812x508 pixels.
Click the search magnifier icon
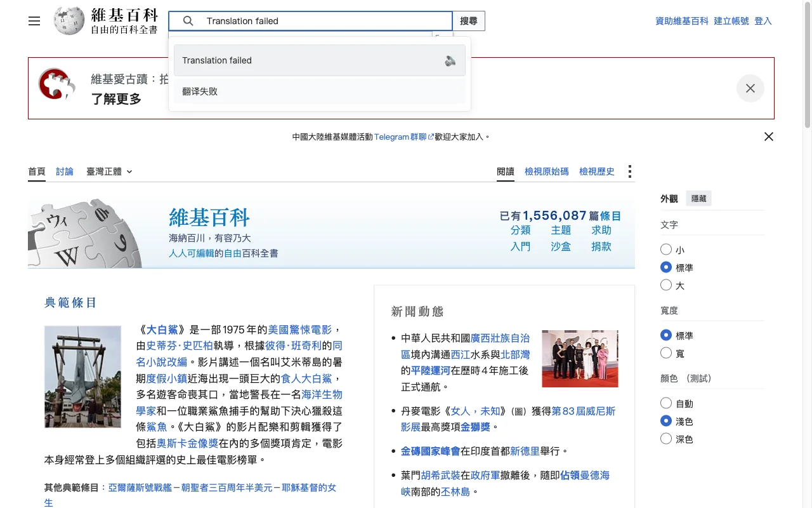tap(188, 21)
